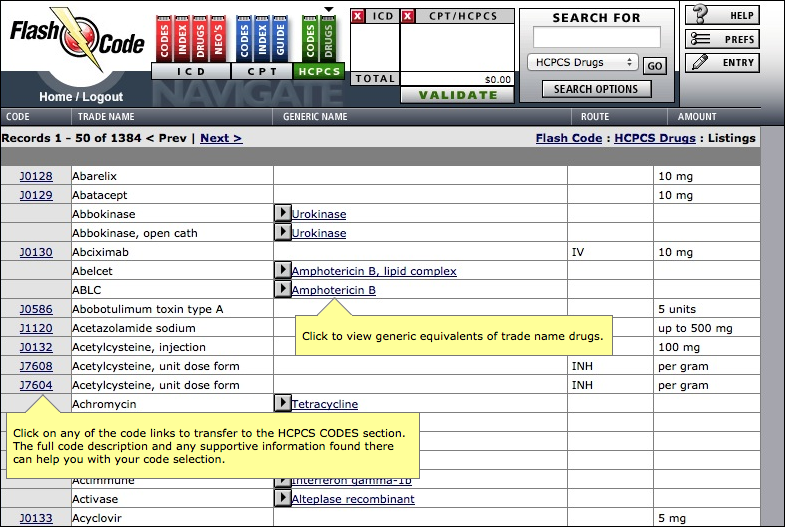Image resolution: width=785 pixels, height=527 pixels.
Task: Open the HCPCS Drugs search dropdown
Action: (583, 63)
